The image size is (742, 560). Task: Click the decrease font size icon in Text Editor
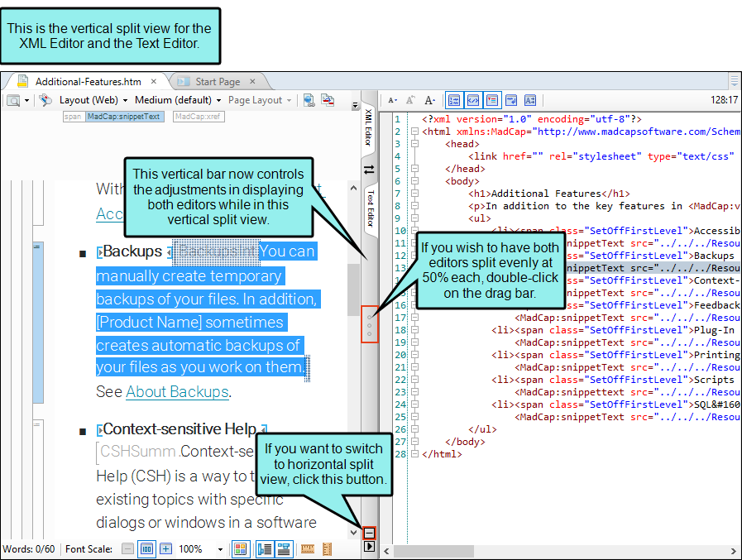coord(393,100)
